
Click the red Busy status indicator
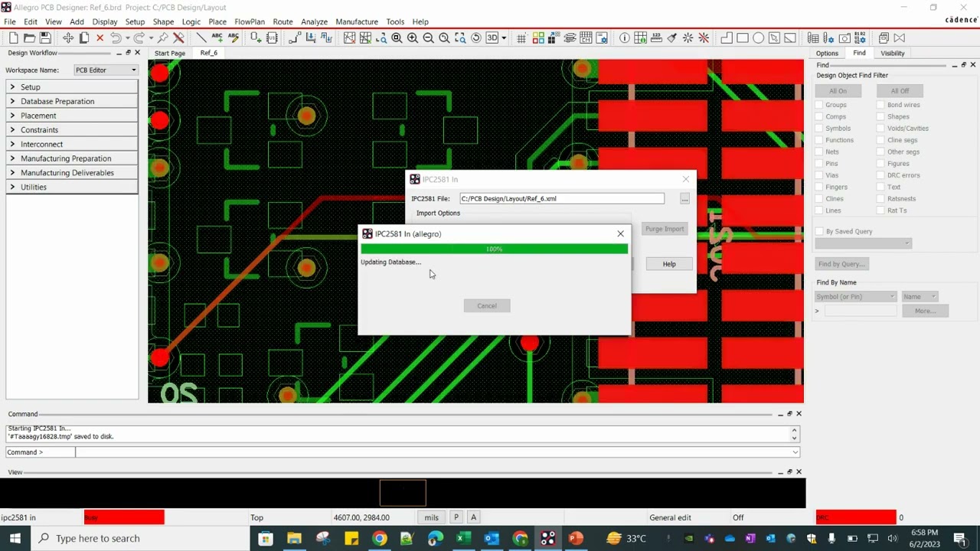[x=124, y=517]
